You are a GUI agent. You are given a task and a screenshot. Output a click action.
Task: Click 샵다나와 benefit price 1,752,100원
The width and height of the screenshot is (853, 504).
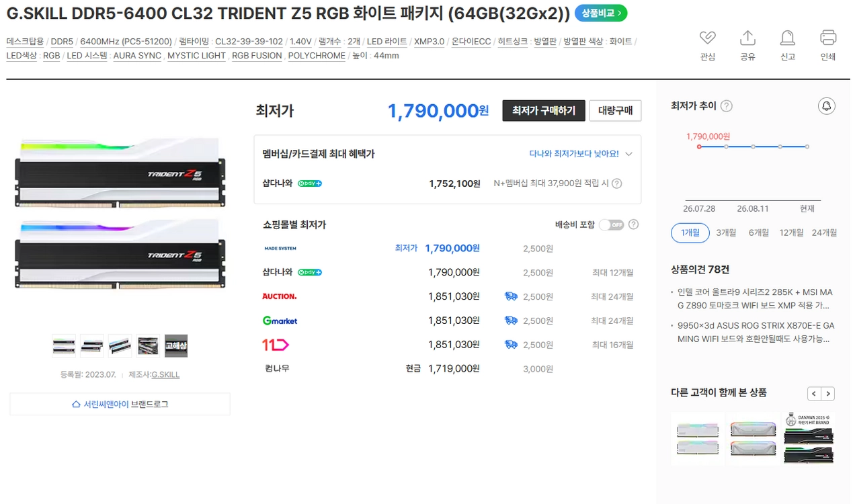click(454, 183)
